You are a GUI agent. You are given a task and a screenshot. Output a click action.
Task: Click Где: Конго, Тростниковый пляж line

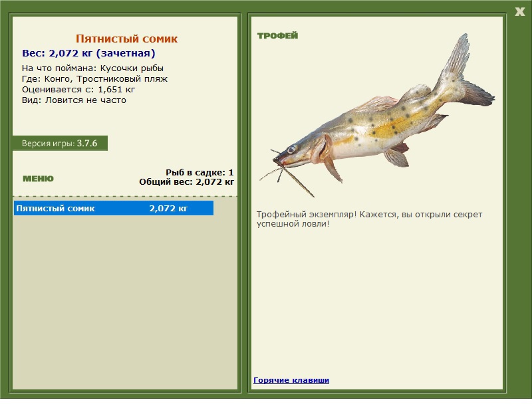coord(94,79)
